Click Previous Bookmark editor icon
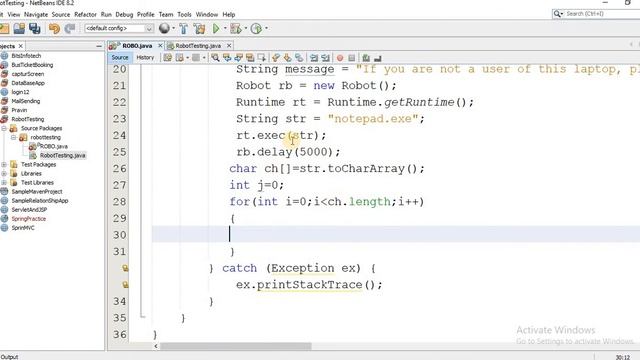Screen dimensions: 640x360 276,58
